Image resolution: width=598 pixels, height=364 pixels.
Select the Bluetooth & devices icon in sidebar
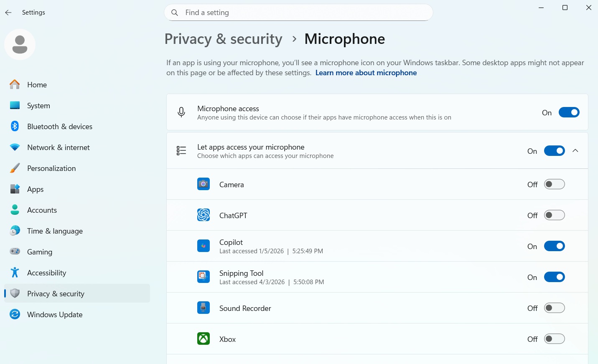15,126
